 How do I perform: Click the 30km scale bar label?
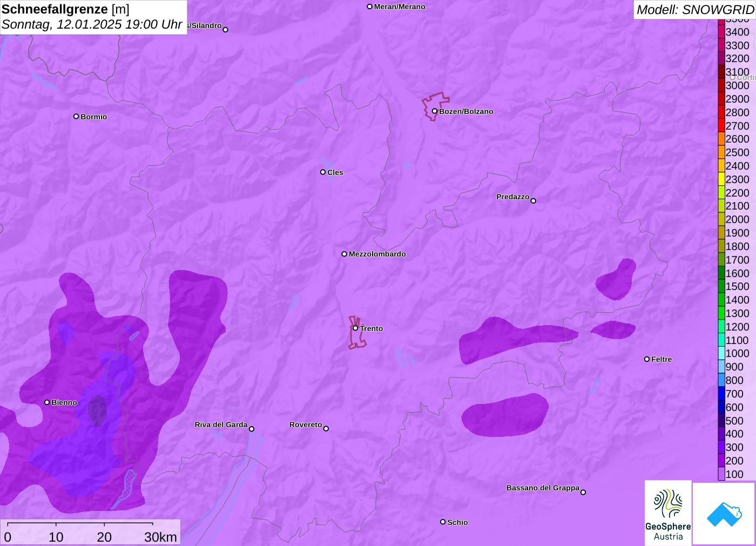pos(160,537)
